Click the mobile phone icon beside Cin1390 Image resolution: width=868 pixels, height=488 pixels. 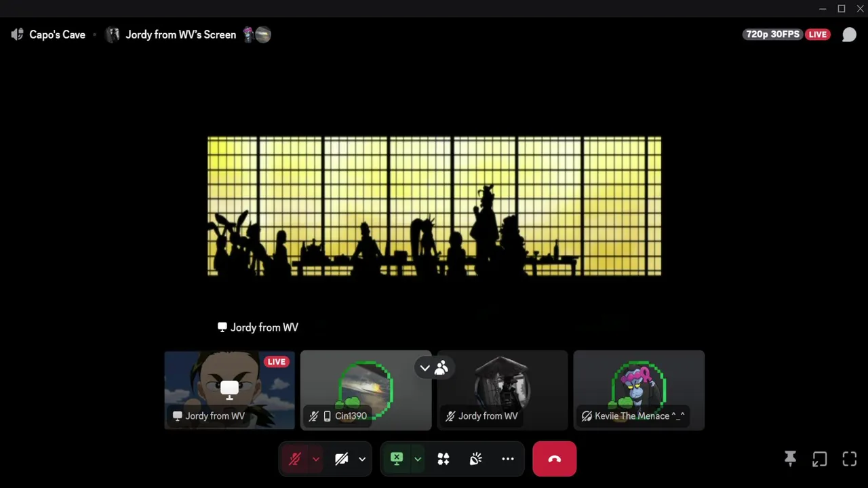(x=327, y=416)
